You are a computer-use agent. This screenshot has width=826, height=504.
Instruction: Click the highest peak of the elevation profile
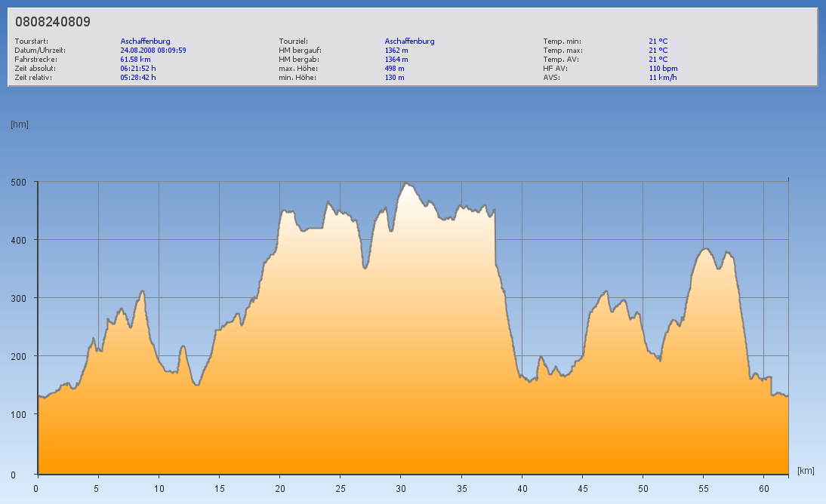(406, 183)
